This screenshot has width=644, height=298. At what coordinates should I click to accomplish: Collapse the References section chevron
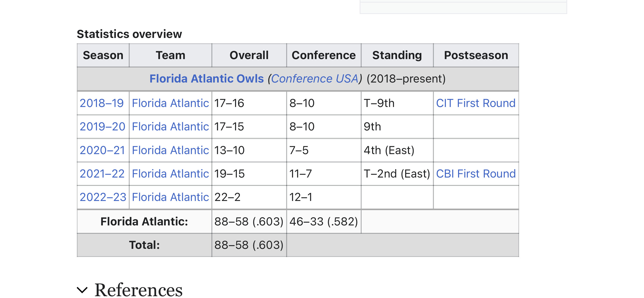[82, 290]
